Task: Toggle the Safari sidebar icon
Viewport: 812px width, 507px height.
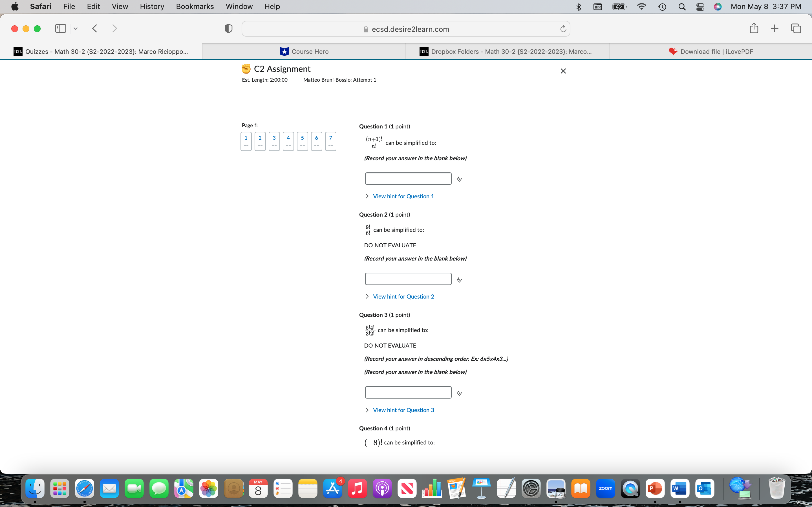Action: click(x=60, y=28)
